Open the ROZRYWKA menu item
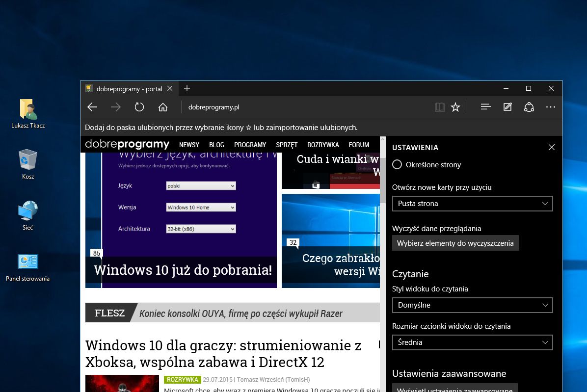Screen dimensions: 587x392 (x=323, y=145)
